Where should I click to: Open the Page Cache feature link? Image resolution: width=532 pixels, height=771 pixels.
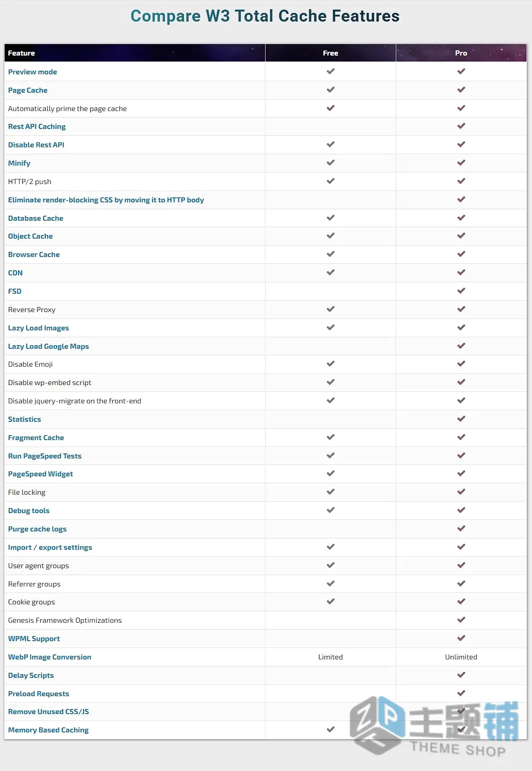(28, 90)
